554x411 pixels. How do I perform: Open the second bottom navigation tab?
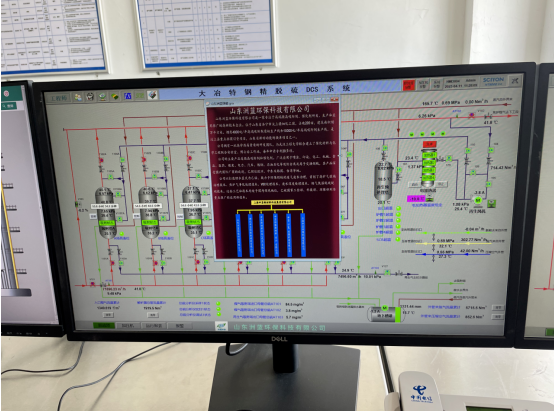click(128, 325)
